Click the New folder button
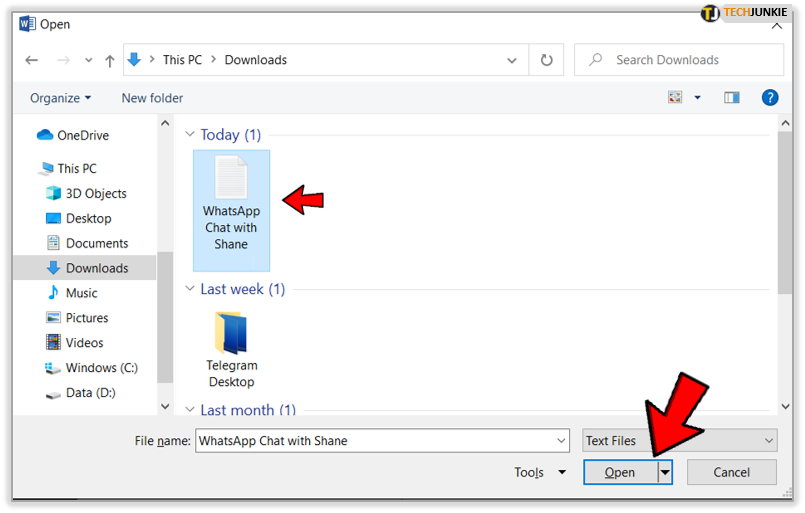This screenshot has width=805, height=513. [x=152, y=98]
